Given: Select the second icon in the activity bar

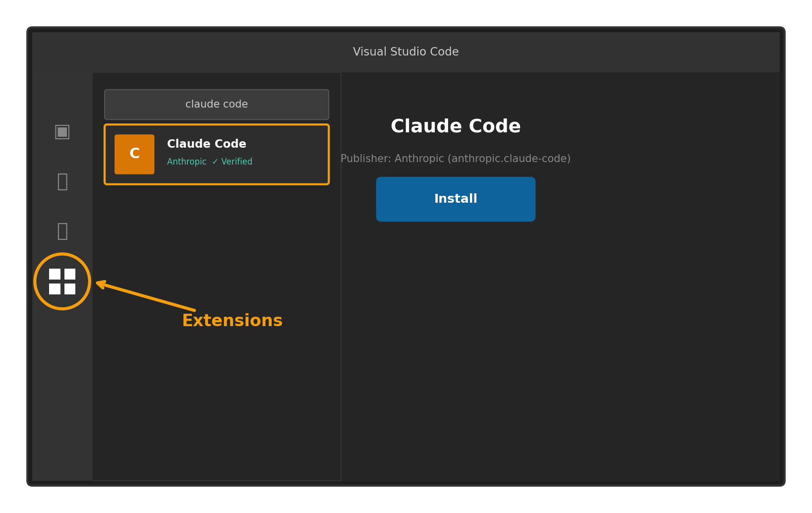Looking at the screenshot, I should 62,181.
